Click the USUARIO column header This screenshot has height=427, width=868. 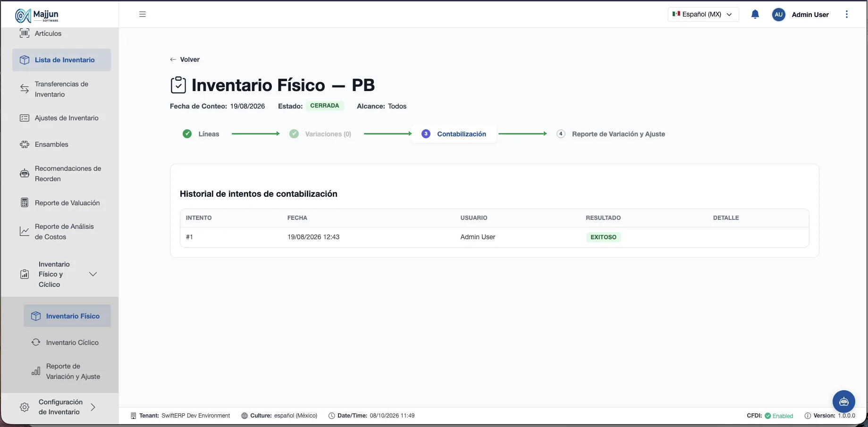click(474, 218)
